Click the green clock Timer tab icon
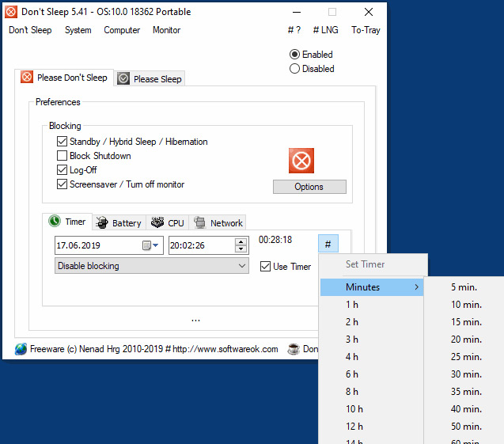The image size is (504, 444). pyautogui.click(x=55, y=221)
